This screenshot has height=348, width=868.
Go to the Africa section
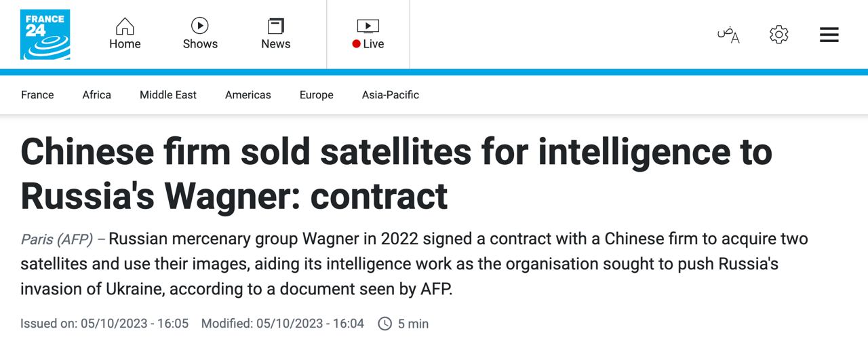point(97,95)
